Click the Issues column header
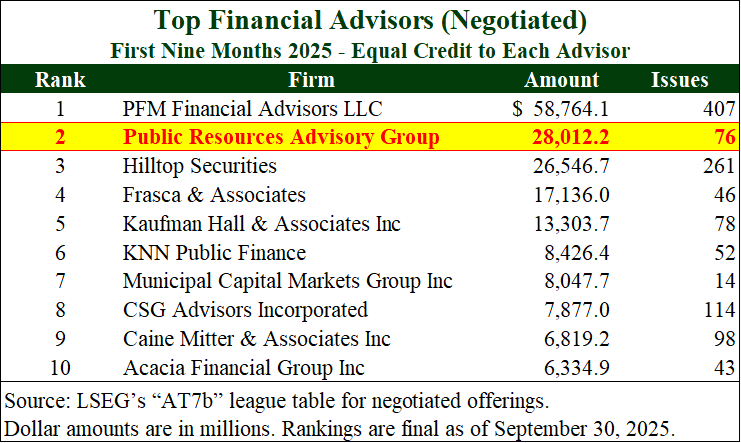Screen dimensions: 741x443 [x=679, y=80]
